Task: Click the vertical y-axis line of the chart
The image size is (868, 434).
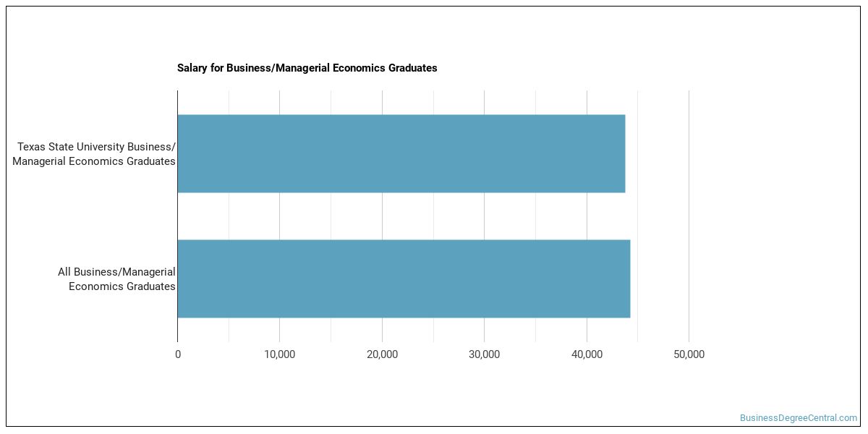Action: click(x=177, y=216)
